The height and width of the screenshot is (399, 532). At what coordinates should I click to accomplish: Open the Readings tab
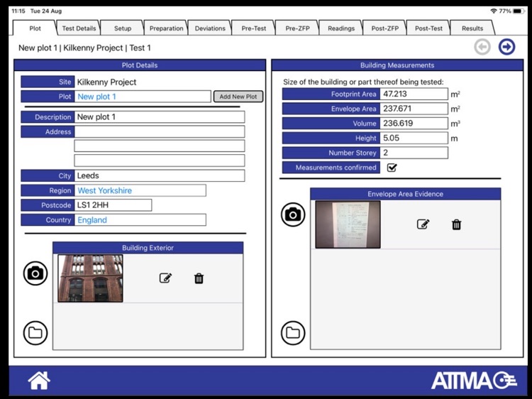(341, 28)
